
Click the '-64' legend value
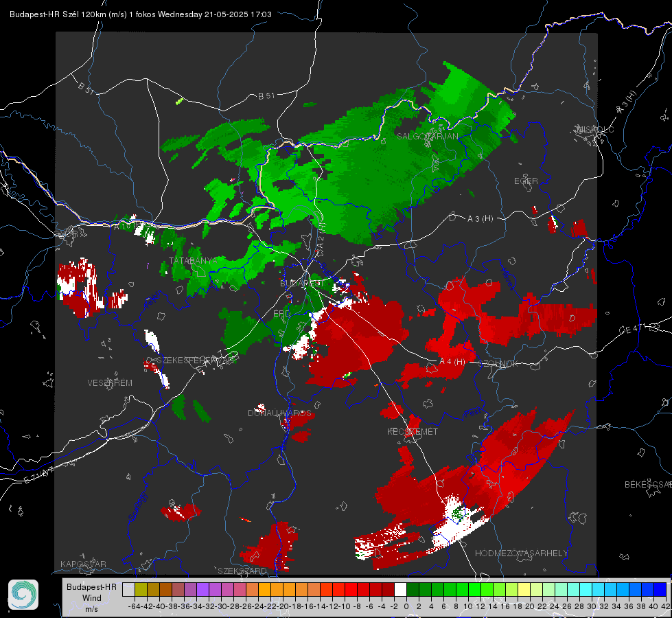pyautogui.click(x=135, y=606)
